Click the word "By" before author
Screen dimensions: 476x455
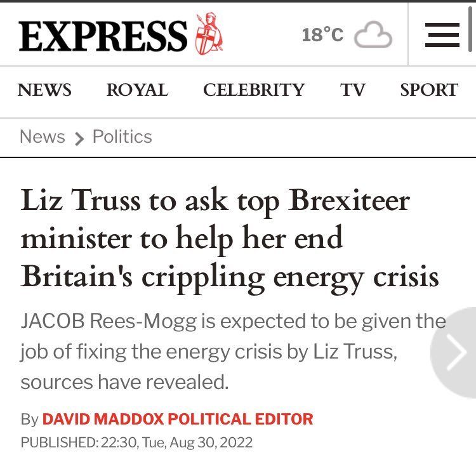(29, 419)
